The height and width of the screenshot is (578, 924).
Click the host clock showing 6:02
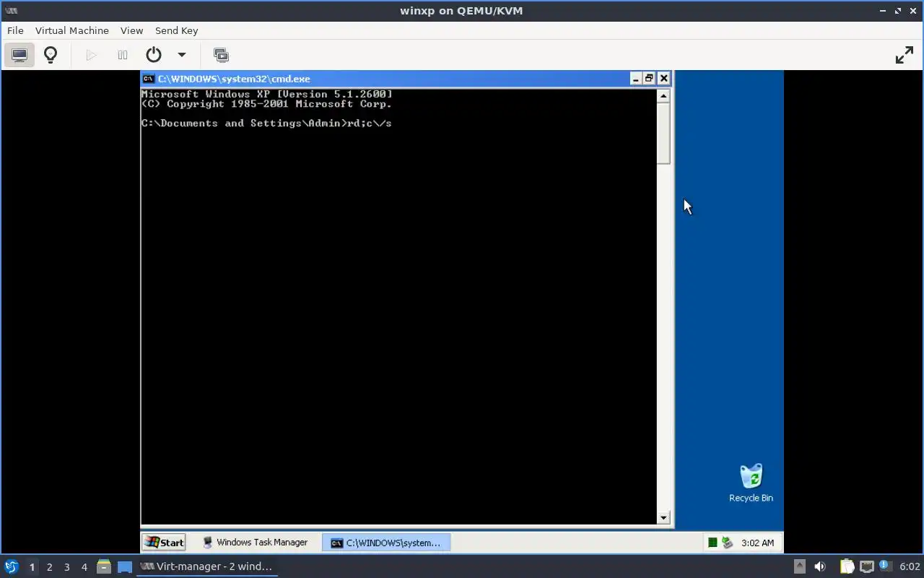pos(910,566)
